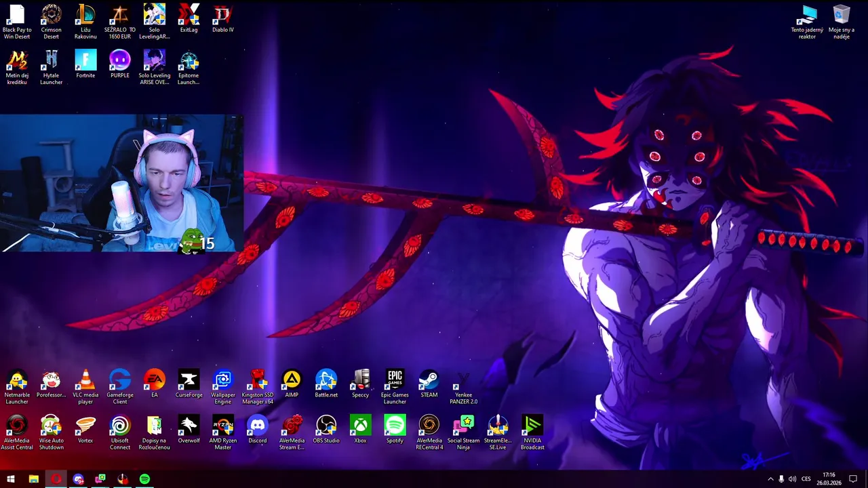Viewport: 868px width, 488px height.
Task: Switch to Opera GX in the taskbar
Action: click(56, 479)
